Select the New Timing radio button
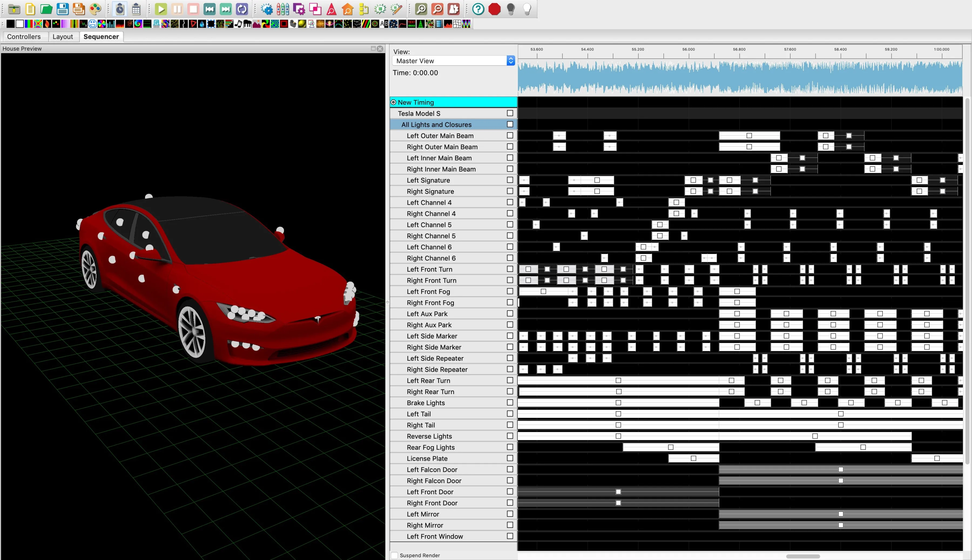 (393, 102)
